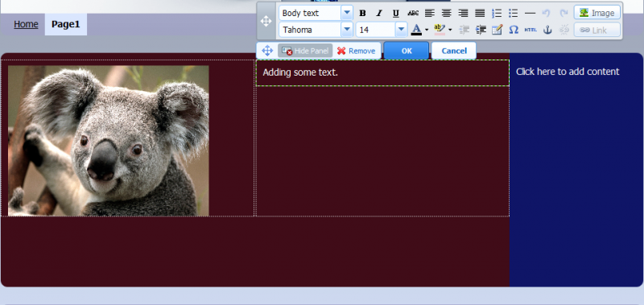Image resolution: width=644 pixels, height=305 pixels.
Task: Expand the font size 14 dropdown
Action: pyautogui.click(x=401, y=30)
